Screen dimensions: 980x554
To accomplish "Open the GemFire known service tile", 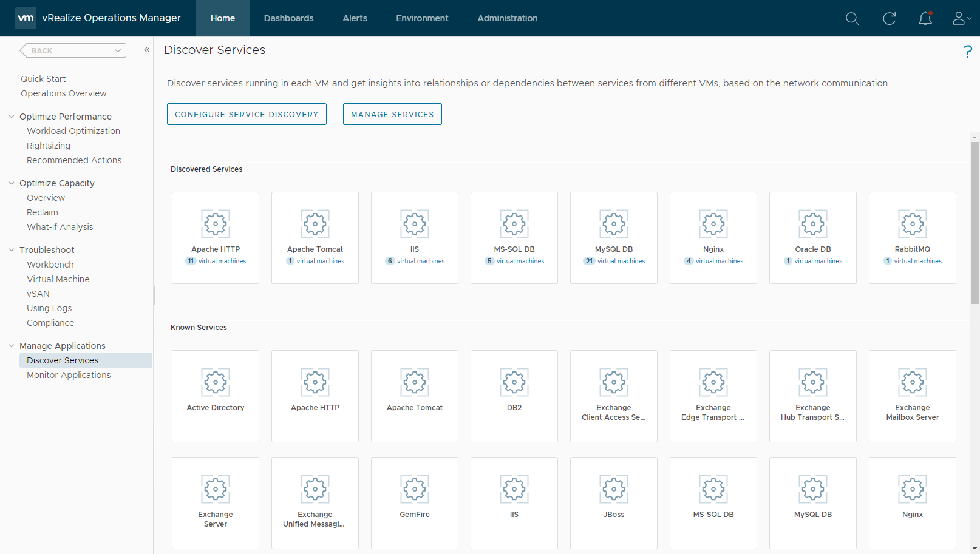I will pyautogui.click(x=414, y=502).
